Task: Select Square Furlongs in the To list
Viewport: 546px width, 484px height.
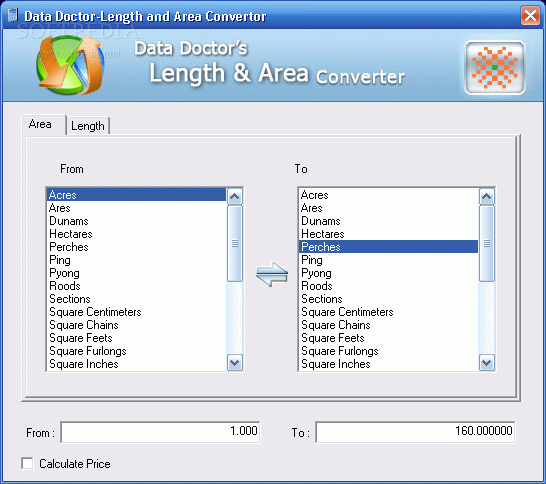Action: [x=389, y=351]
